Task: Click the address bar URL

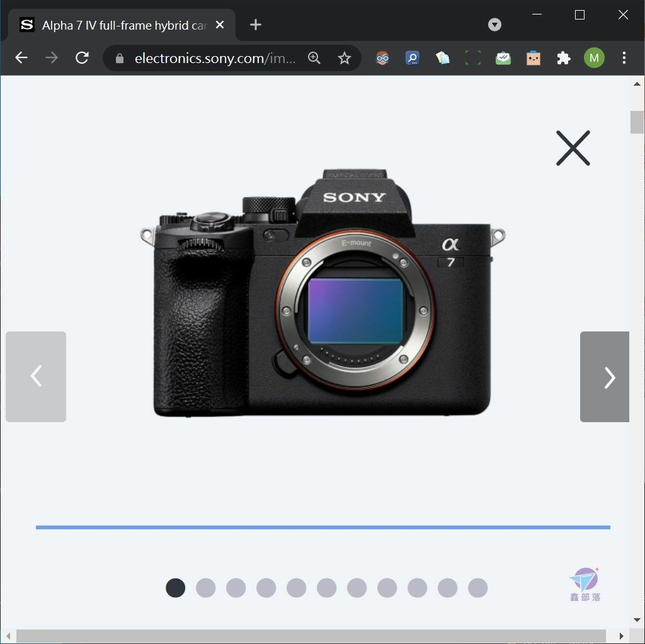Action: (x=215, y=59)
